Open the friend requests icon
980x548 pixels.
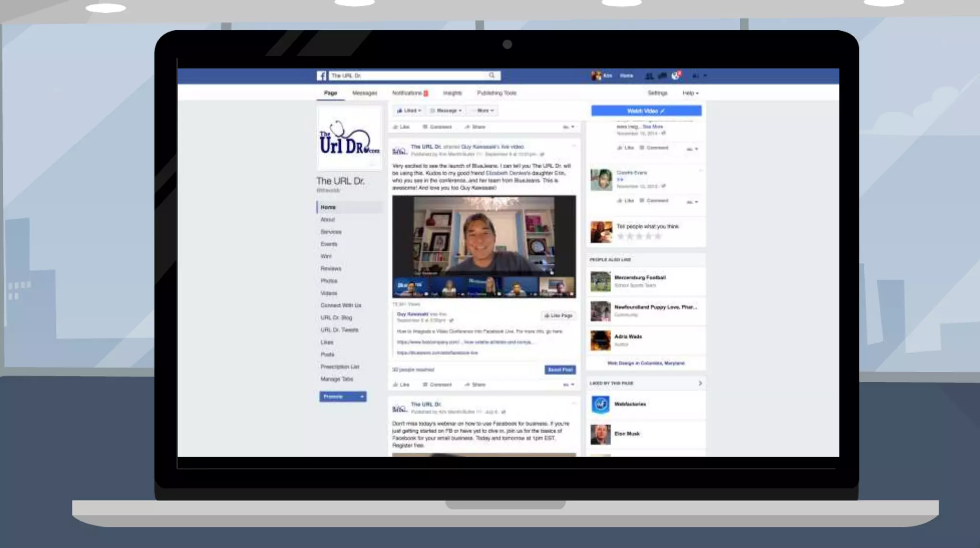pyautogui.click(x=649, y=76)
